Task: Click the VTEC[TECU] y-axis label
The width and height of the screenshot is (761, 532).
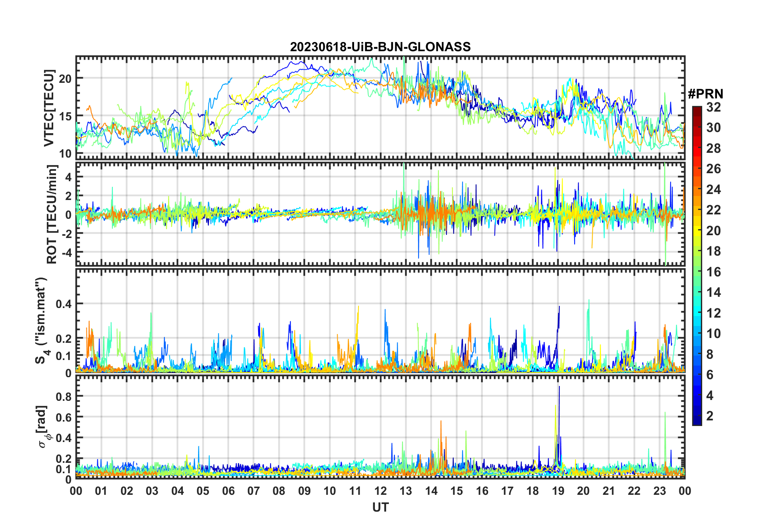Action: (49, 108)
